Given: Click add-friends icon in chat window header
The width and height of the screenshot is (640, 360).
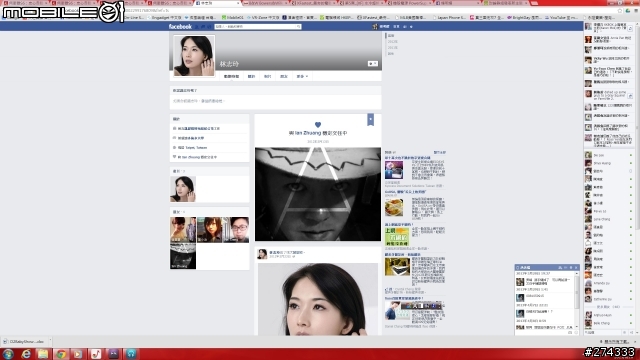Looking at the screenshot, I should coord(560,267).
